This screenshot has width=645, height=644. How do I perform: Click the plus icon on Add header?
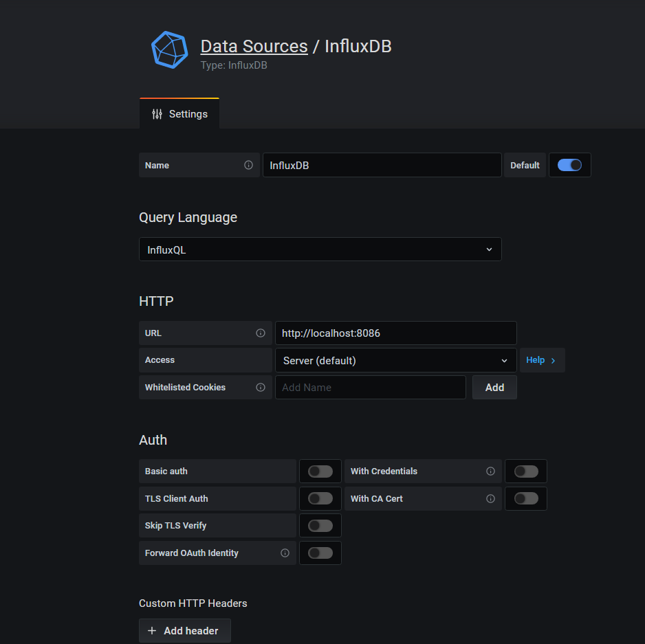coord(152,631)
